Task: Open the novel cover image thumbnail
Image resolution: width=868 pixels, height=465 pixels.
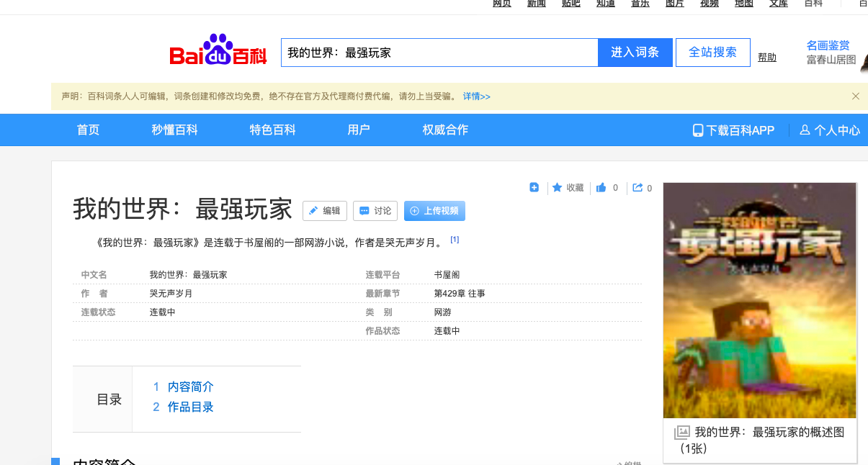Action: click(x=760, y=300)
